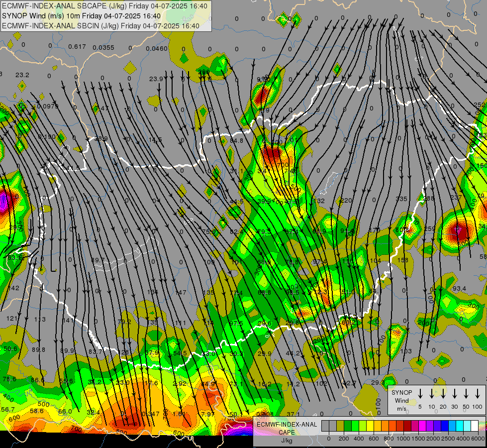Image resolution: width=487 pixels, height=448 pixels.
Task: Click the 50 m/s wind arrow in legend
Action: 466,393
